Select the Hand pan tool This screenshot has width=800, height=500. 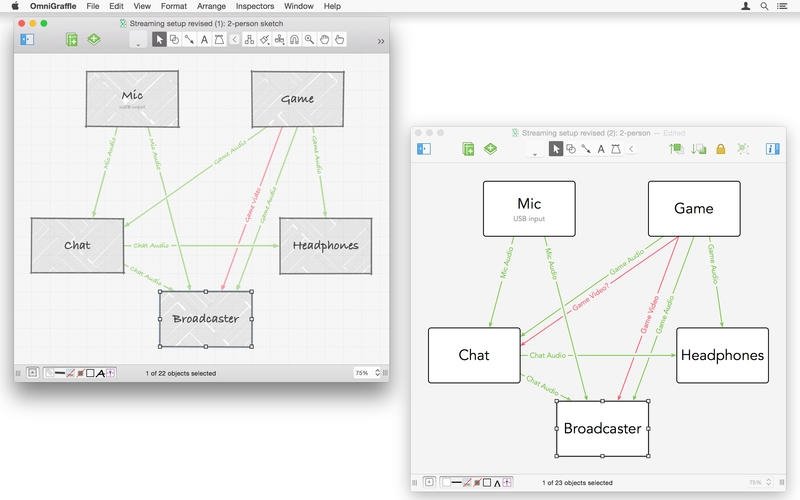(324, 39)
